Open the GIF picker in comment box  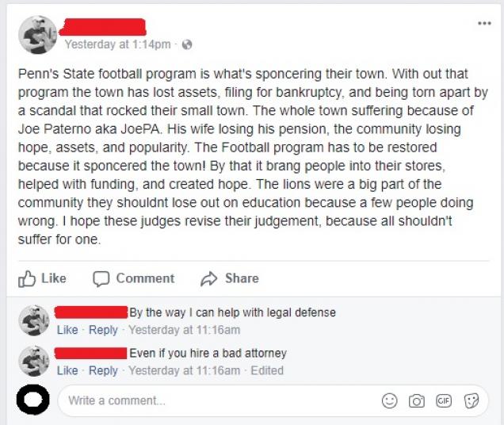pyautogui.click(x=444, y=401)
